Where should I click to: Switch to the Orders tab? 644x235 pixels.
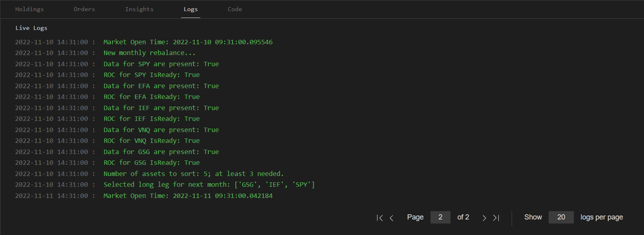tap(84, 9)
